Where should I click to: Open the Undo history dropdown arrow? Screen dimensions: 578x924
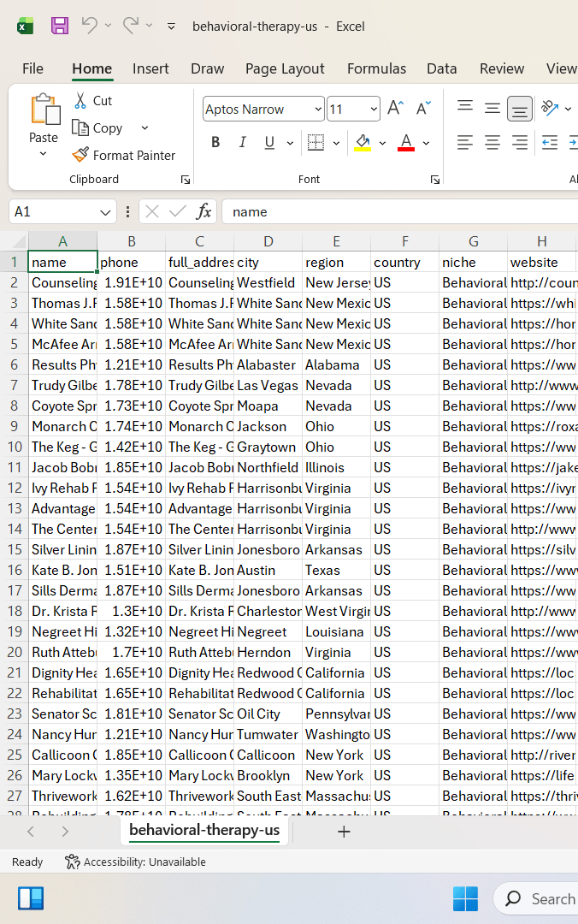108,26
